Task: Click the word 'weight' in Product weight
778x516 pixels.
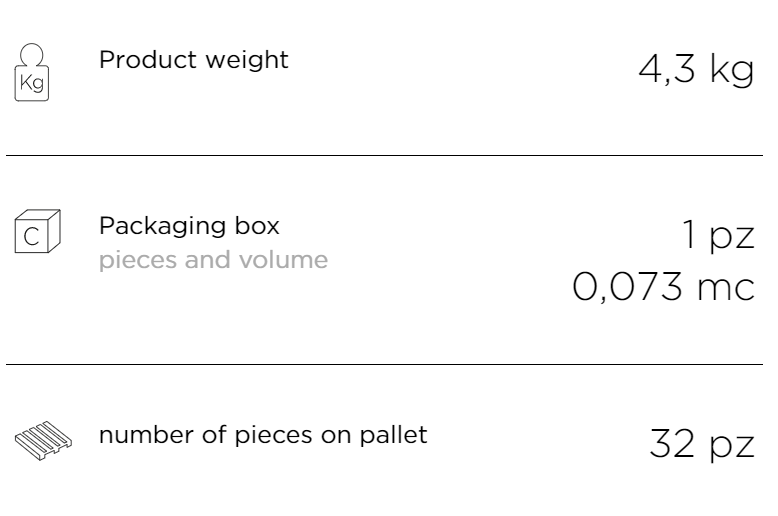Action: pyautogui.click(x=247, y=62)
